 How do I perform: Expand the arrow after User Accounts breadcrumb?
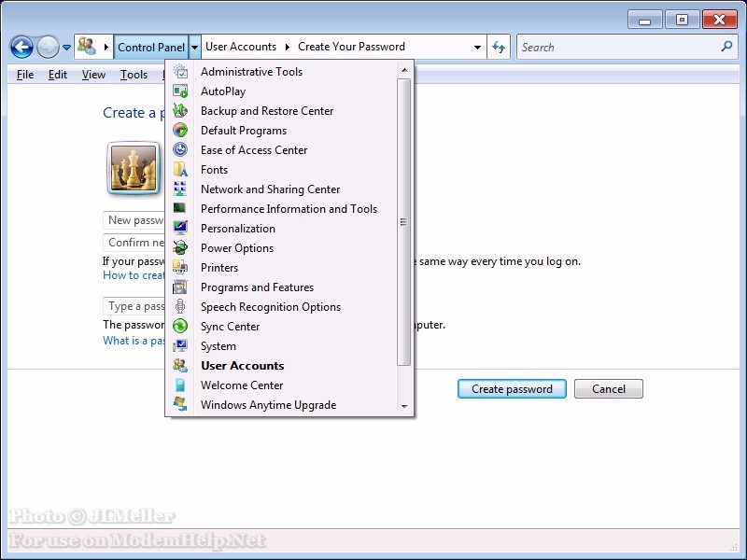(288, 47)
